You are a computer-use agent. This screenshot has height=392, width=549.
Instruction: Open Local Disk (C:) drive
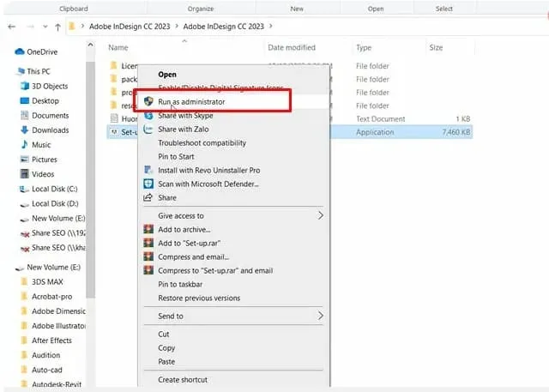point(55,189)
